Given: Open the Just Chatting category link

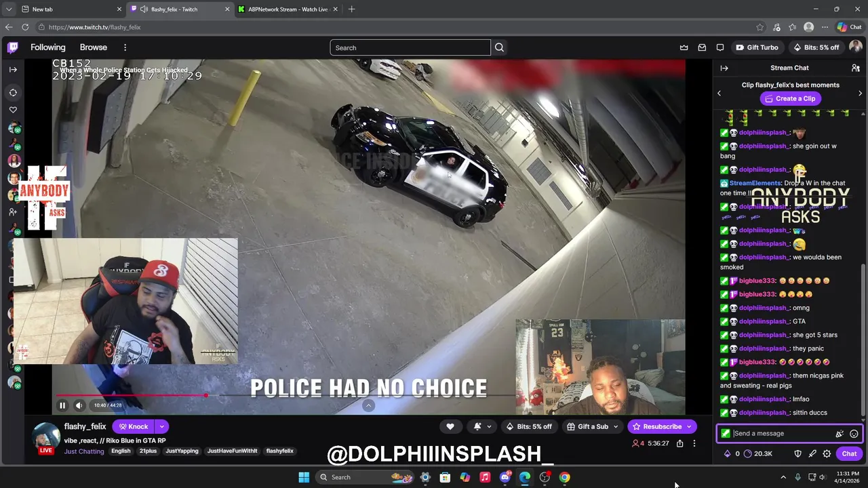Looking at the screenshot, I should 84,451.
